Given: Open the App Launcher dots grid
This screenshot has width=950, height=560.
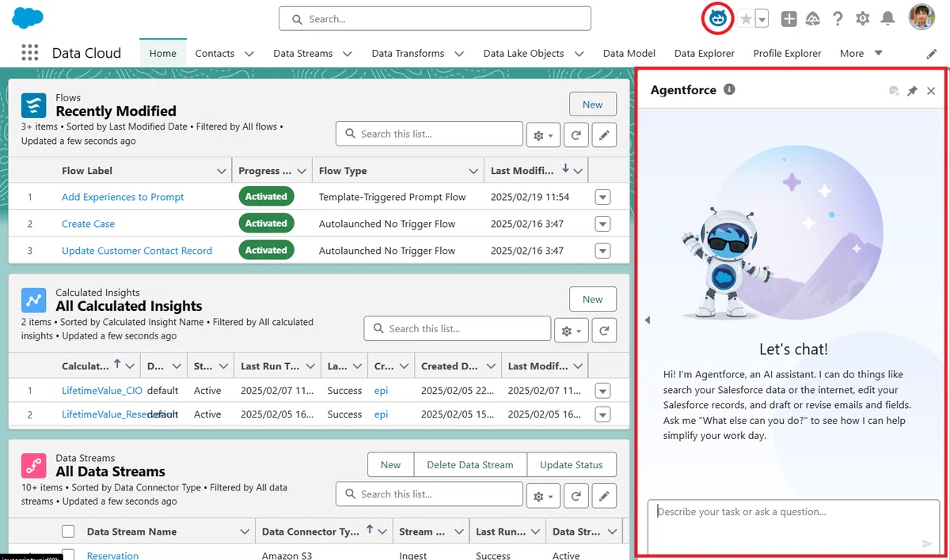Looking at the screenshot, I should [x=30, y=53].
